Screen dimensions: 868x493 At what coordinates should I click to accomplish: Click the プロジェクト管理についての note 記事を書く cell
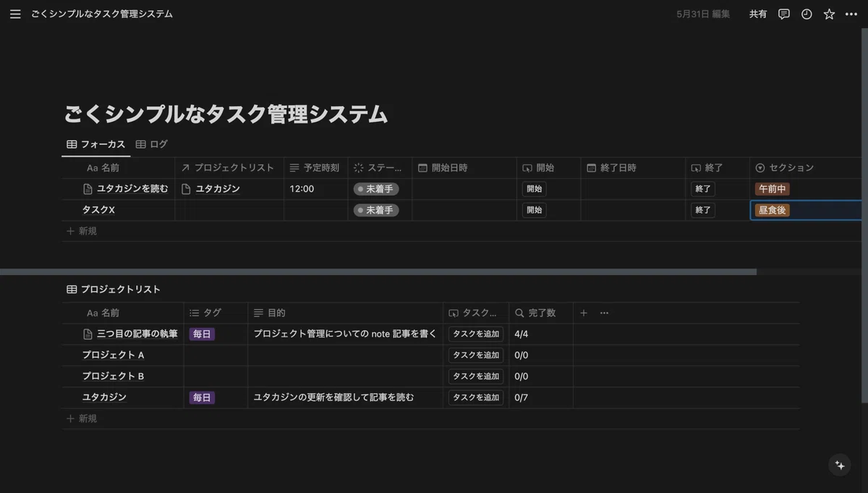point(345,334)
